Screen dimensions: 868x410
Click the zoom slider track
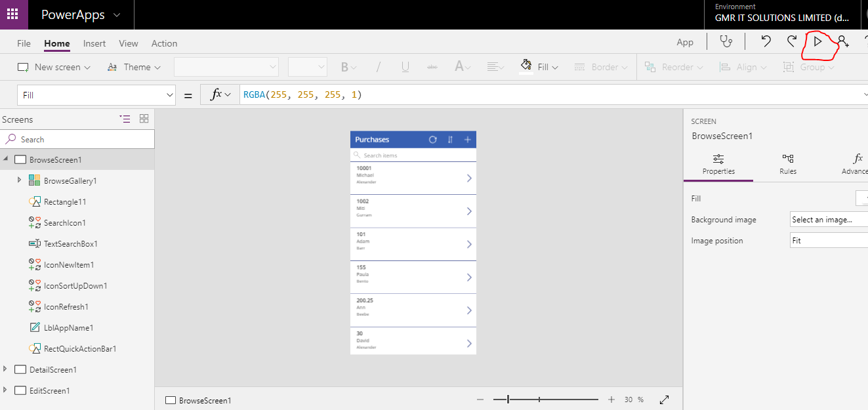[546, 400]
